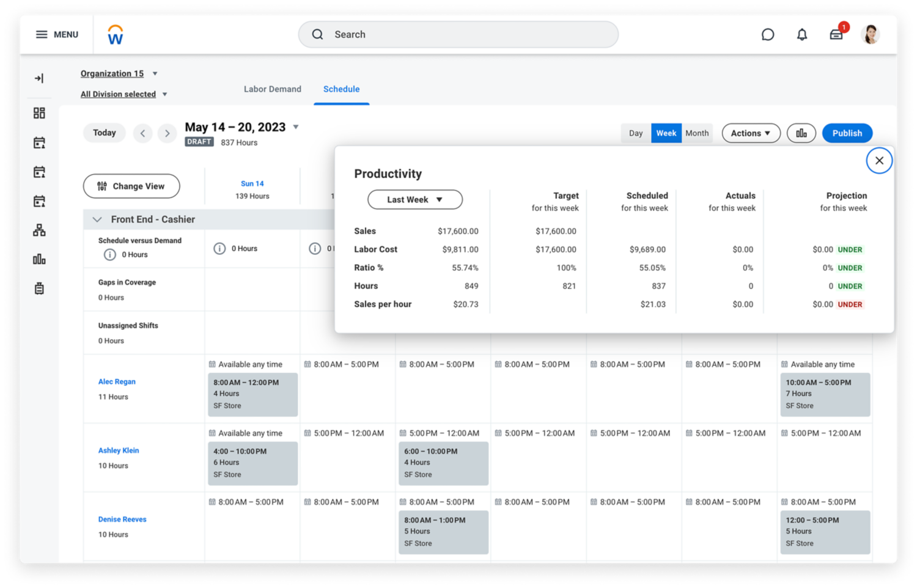
Task: Open the Last Week dropdown
Action: point(414,200)
